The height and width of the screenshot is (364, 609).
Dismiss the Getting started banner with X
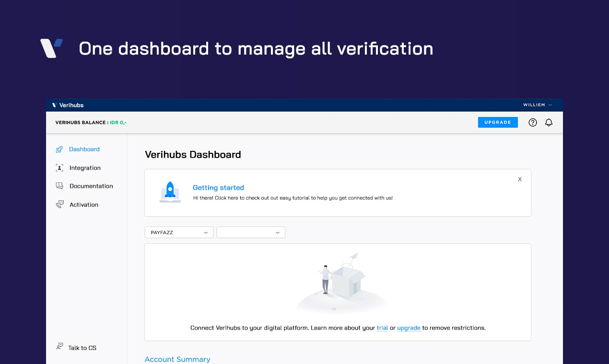pos(520,179)
